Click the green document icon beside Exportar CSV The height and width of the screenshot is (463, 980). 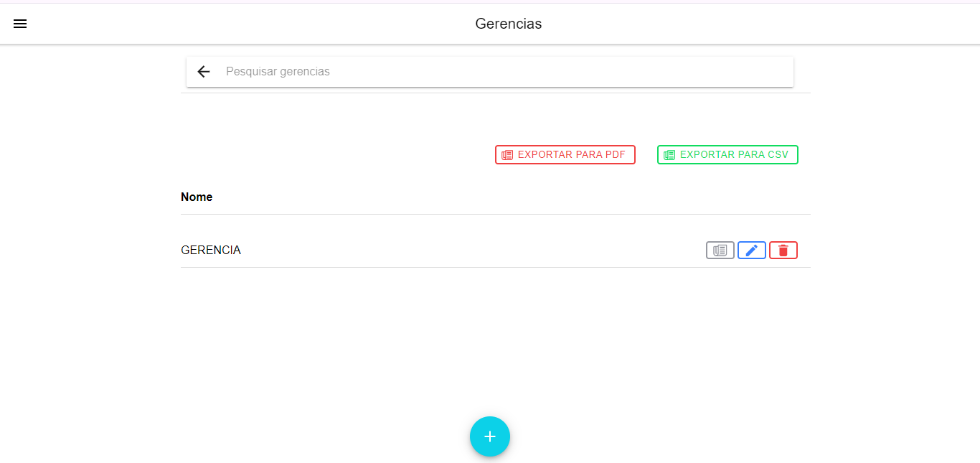pos(669,155)
